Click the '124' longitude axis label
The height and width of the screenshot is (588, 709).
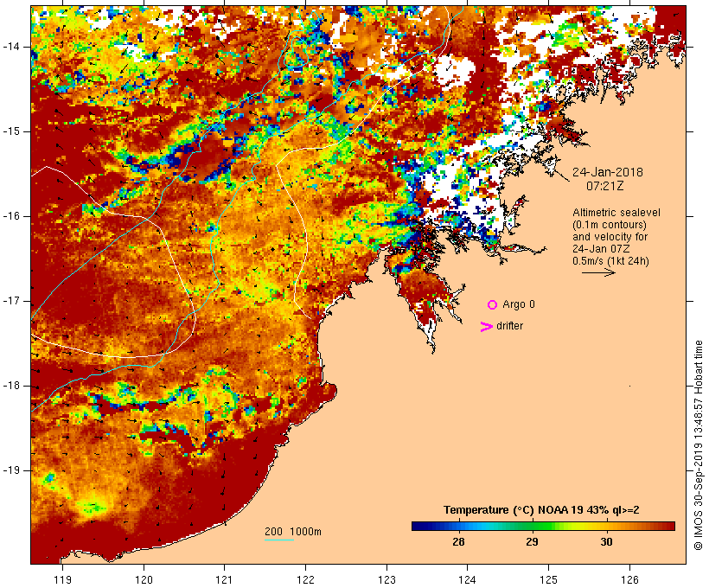[467, 579]
